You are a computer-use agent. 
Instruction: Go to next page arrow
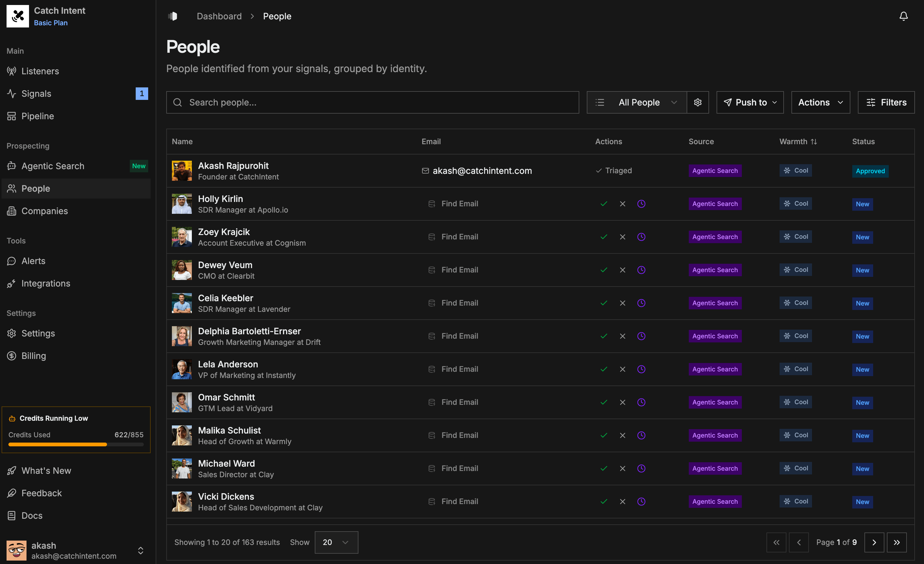point(874,542)
